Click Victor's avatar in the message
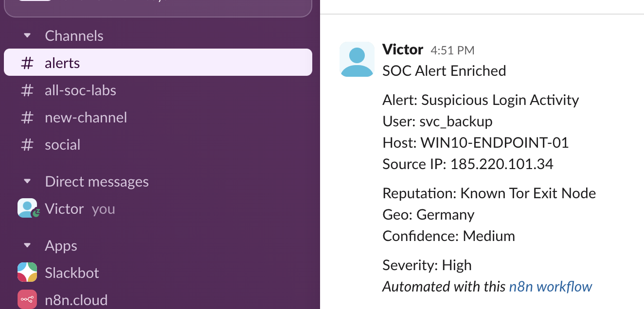 [x=357, y=59]
